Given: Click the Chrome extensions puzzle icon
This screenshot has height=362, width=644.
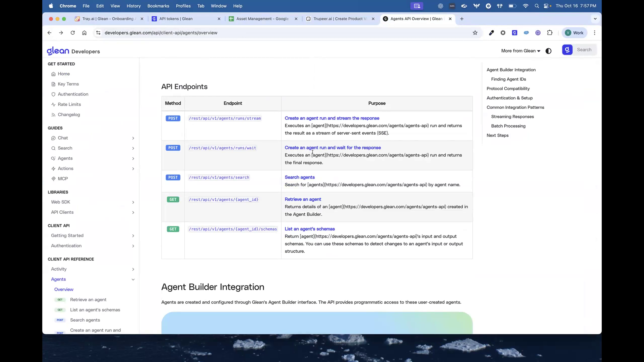Looking at the screenshot, I should click(550, 33).
